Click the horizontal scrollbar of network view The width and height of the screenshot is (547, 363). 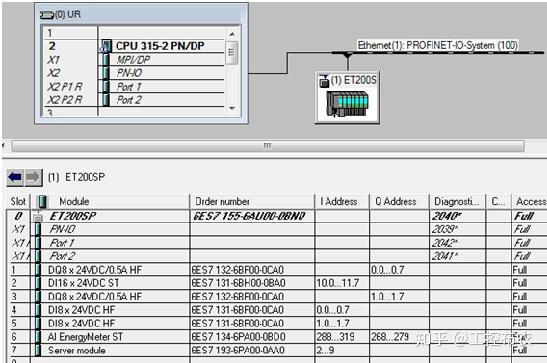pyautogui.click(x=268, y=146)
